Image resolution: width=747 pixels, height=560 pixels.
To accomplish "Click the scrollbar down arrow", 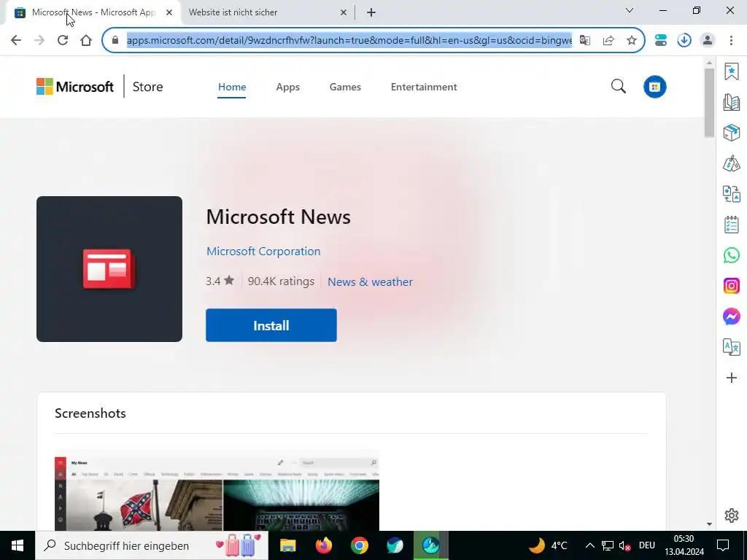I will click(709, 524).
